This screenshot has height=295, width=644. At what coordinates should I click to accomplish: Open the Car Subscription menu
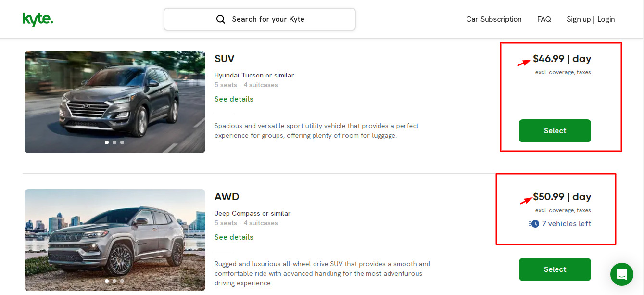click(x=493, y=19)
